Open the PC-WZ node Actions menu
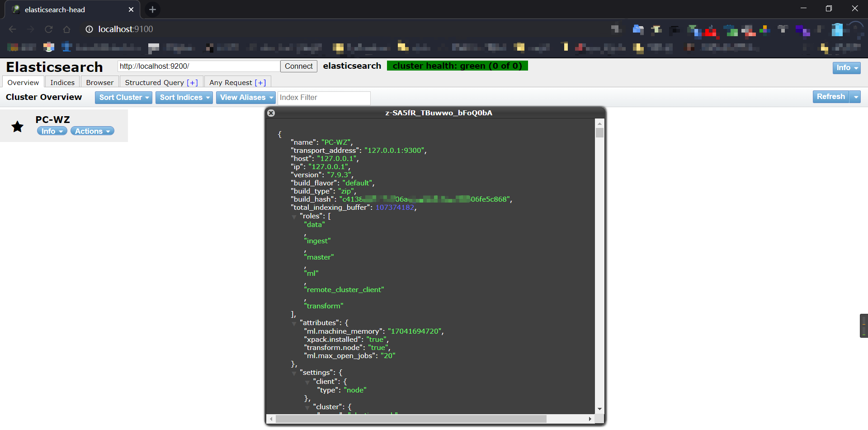This screenshot has height=430, width=868. point(92,131)
